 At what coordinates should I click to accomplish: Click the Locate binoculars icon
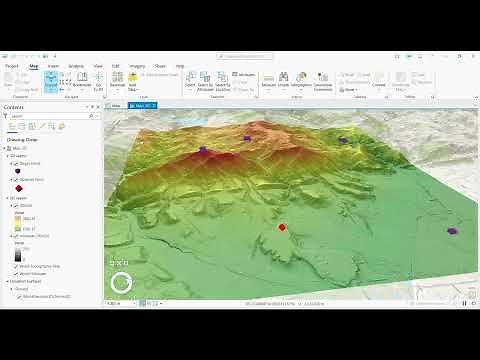283,77
